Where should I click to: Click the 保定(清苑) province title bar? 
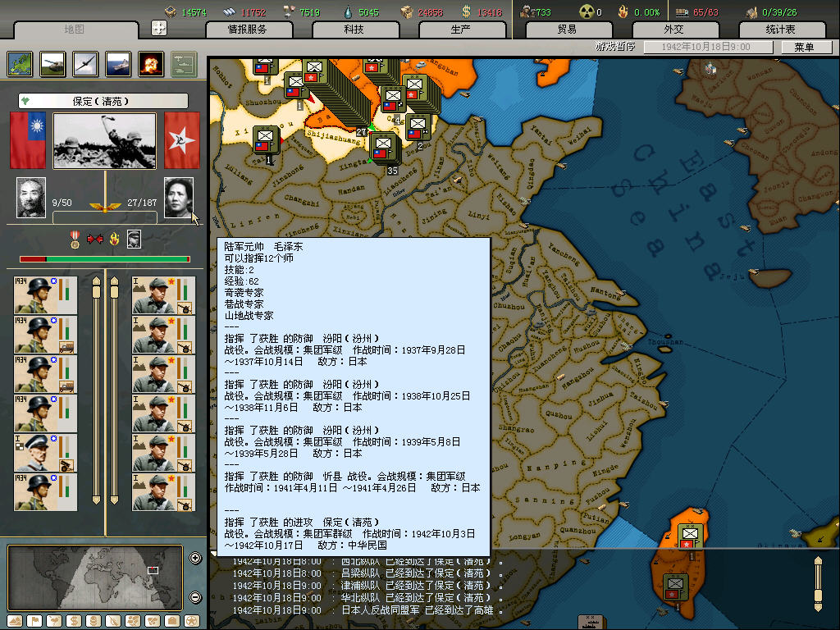[x=103, y=101]
